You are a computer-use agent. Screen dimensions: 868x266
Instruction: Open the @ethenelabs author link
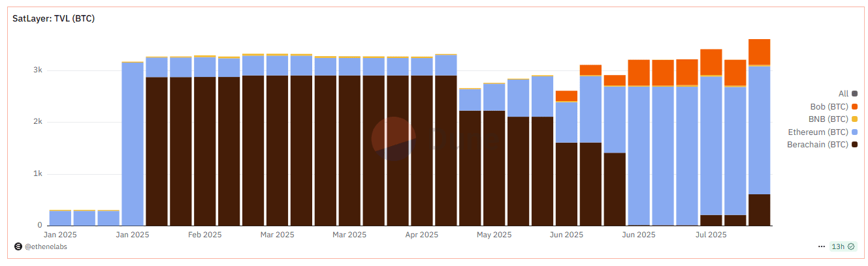46,247
